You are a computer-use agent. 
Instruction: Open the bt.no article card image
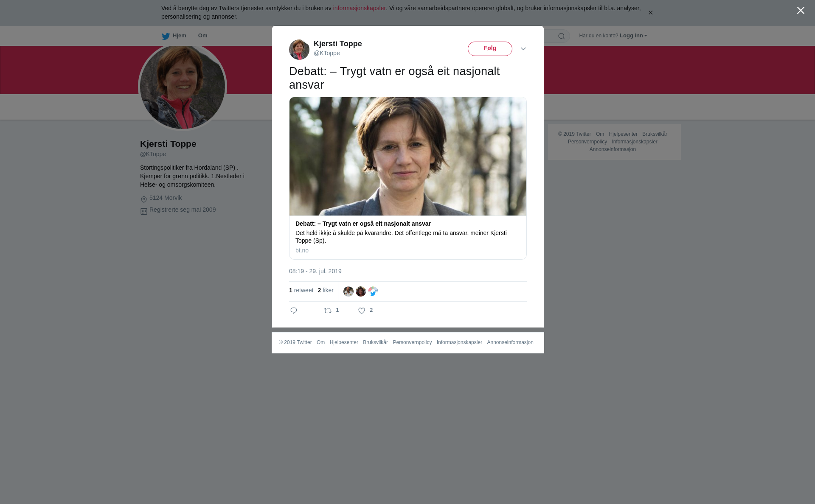408,156
